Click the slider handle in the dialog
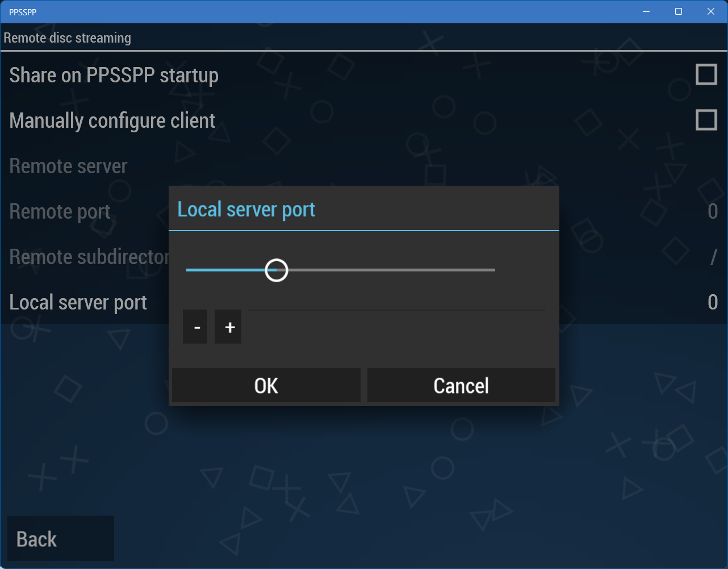This screenshot has height=569, width=728. click(277, 270)
